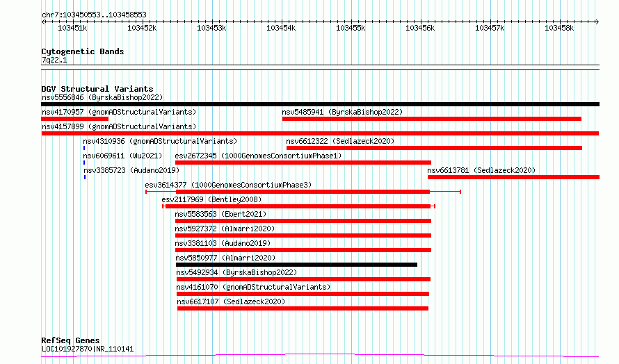This screenshot has height=364, width=619.
Task: Click the 103451k ruler tick label
Action: pos(72,28)
